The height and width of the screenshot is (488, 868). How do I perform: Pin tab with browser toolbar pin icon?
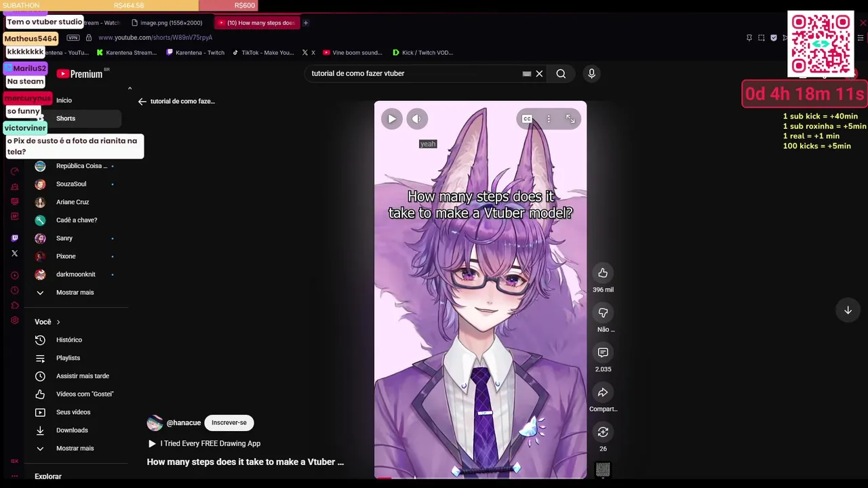[749, 38]
